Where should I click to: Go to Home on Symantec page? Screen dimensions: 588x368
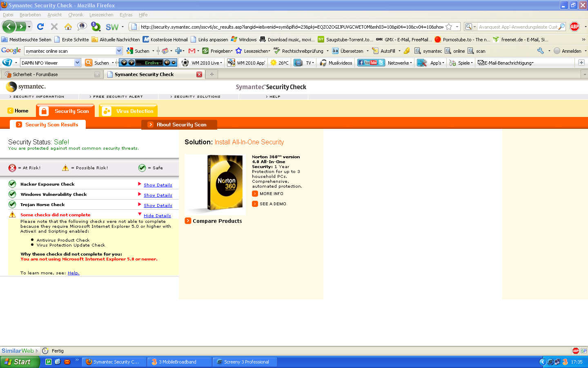coord(18,111)
